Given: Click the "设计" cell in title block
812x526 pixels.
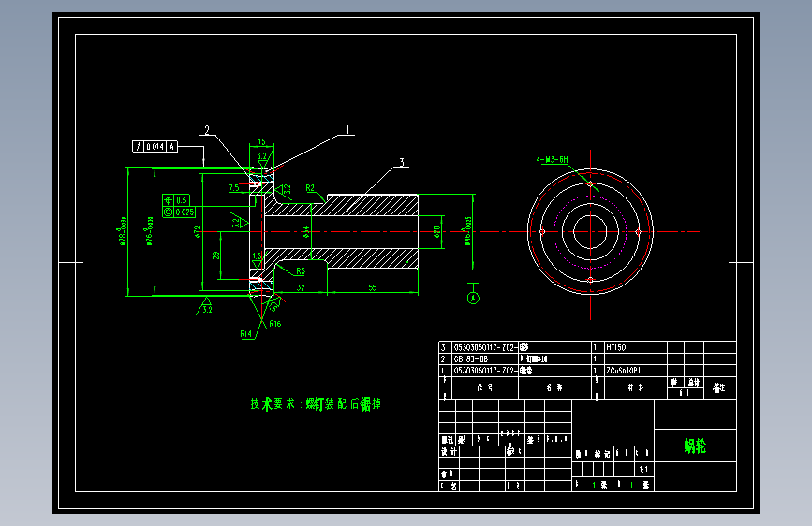Looking at the screenshot, I should pos(449,451).
